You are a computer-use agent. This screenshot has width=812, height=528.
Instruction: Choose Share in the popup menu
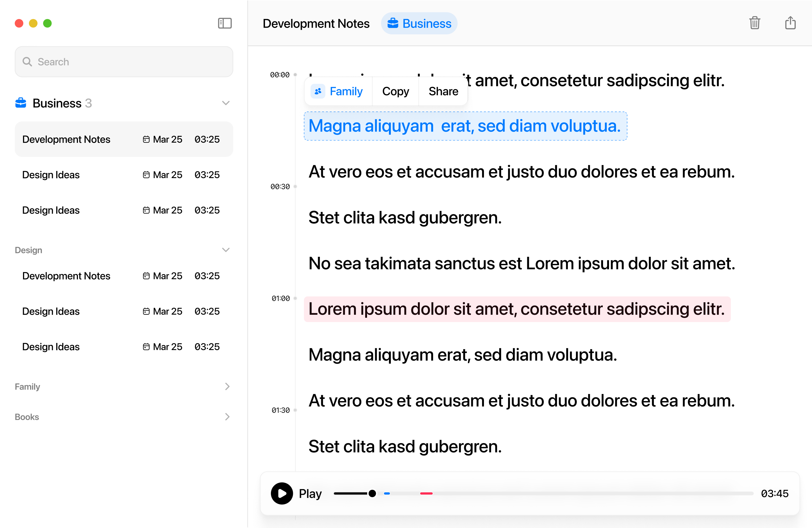[x=443, y=91]
